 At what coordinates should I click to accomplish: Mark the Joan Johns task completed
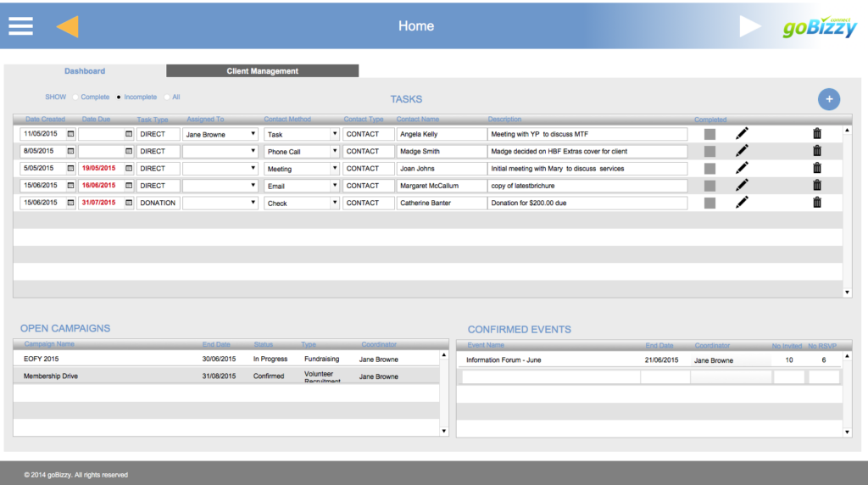(x=709, y=169)
